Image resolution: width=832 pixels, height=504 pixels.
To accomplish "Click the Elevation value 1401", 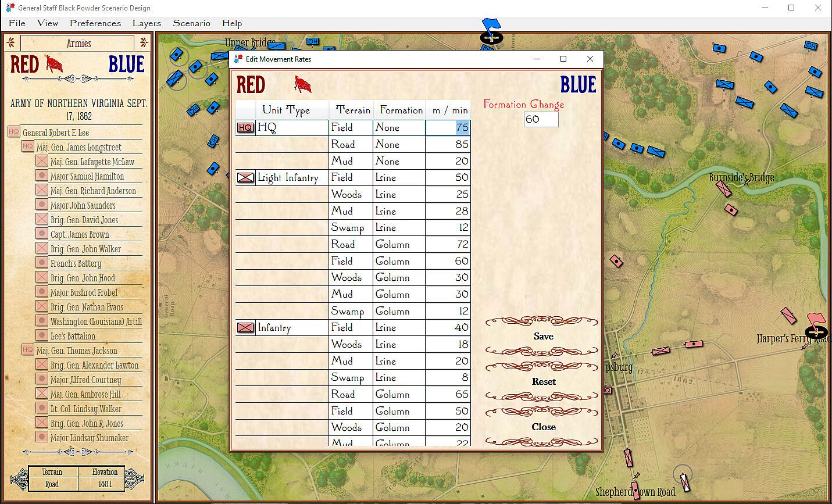I will (x=105, y=484).
